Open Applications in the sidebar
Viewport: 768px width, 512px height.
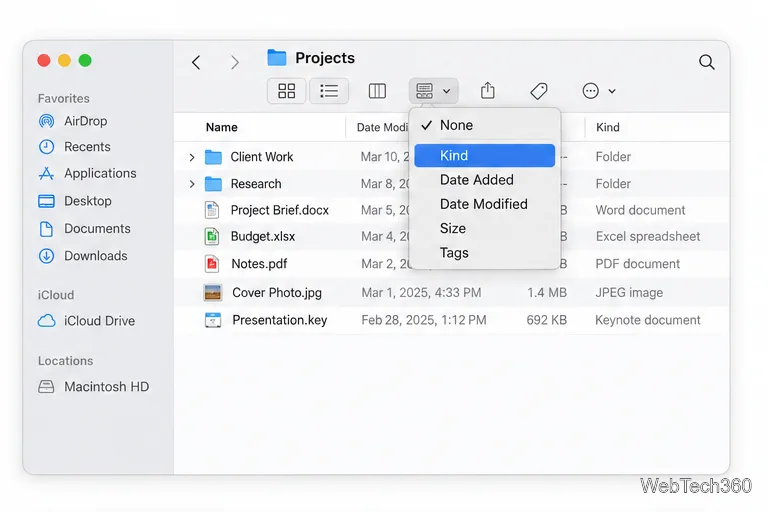tap(88, 173)
